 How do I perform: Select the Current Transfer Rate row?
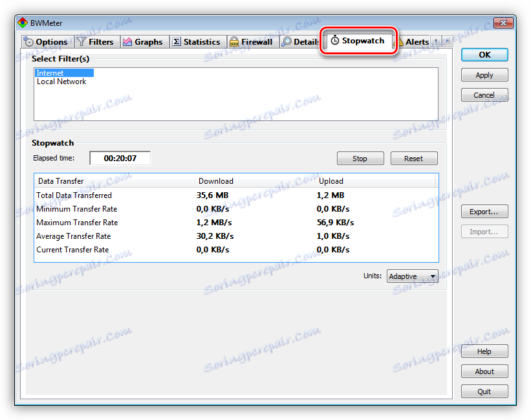click(236, 249)
